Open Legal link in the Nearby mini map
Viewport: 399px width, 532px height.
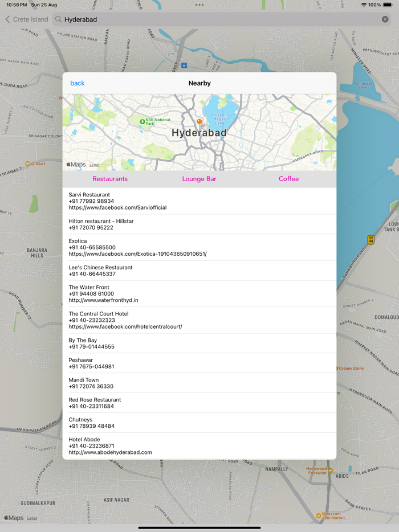point(95,165)
